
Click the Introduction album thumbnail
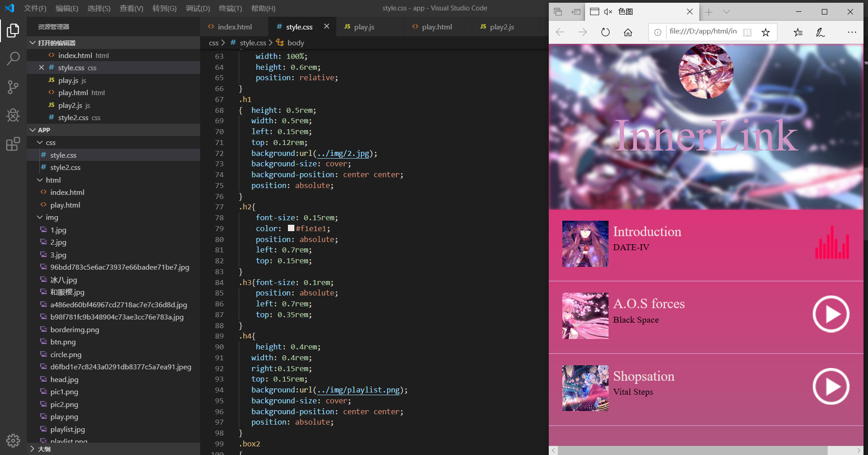pos(585,244)
